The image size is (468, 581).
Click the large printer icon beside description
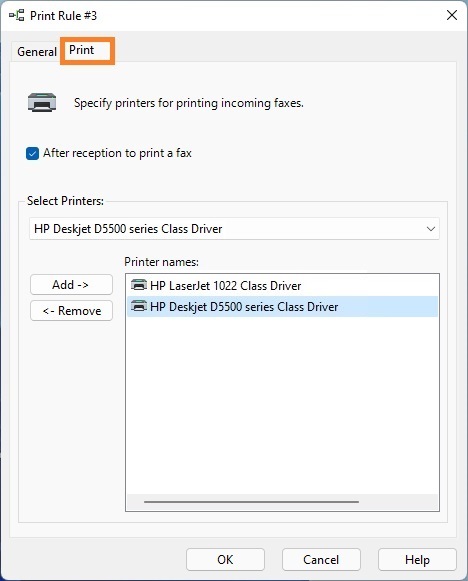pyautogui.click(x=42, y=102)
